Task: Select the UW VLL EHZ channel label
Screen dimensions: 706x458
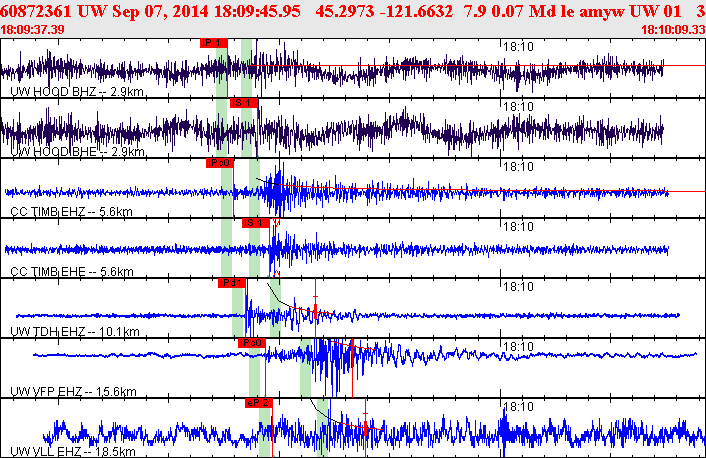Action: (x=72, y=452)
